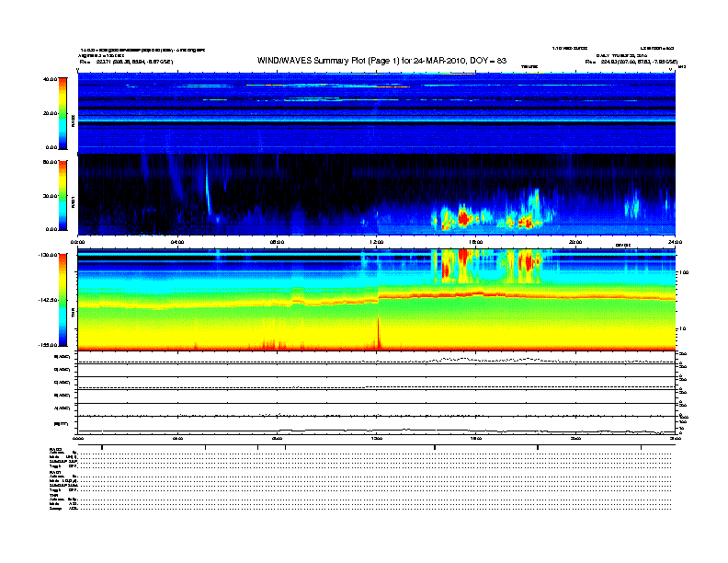Select the 12:00 tick label below RAD1 panel

(376, 242)
